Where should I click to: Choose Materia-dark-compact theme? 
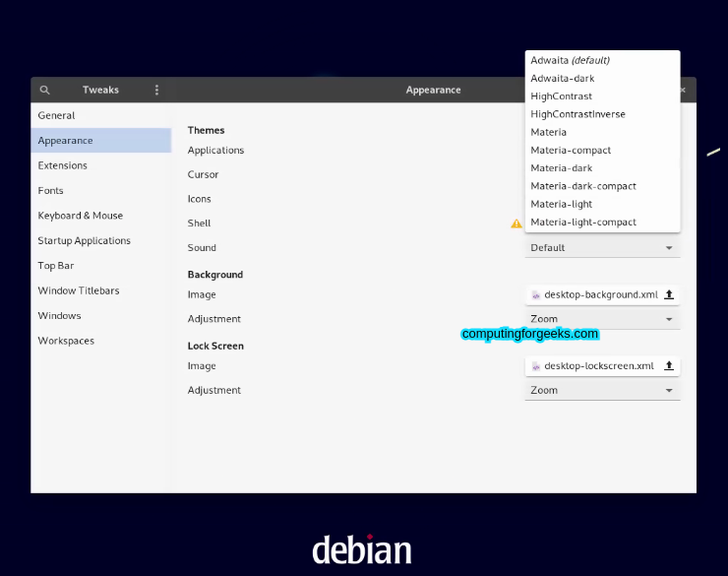tap(603, 186)
